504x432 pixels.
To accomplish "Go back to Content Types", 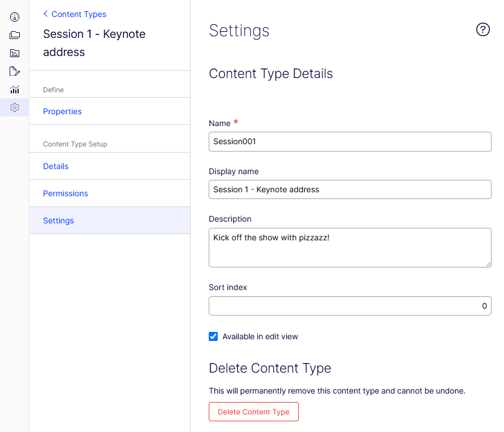I will coord(79,14).
